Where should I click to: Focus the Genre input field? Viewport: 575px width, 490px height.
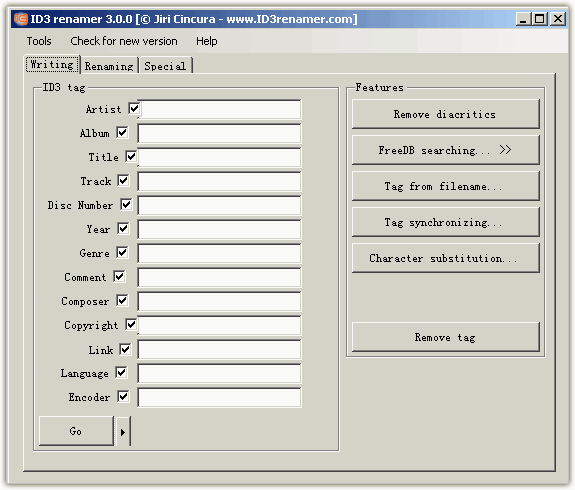click(219, 253)
